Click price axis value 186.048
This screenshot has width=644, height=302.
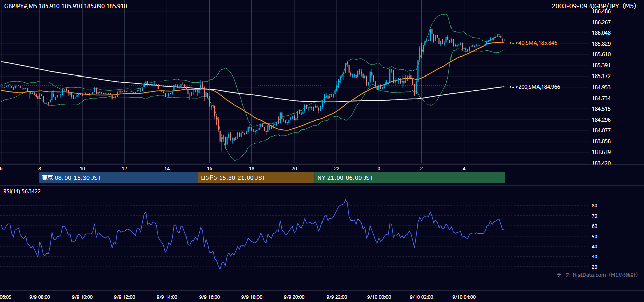[601, 33]
